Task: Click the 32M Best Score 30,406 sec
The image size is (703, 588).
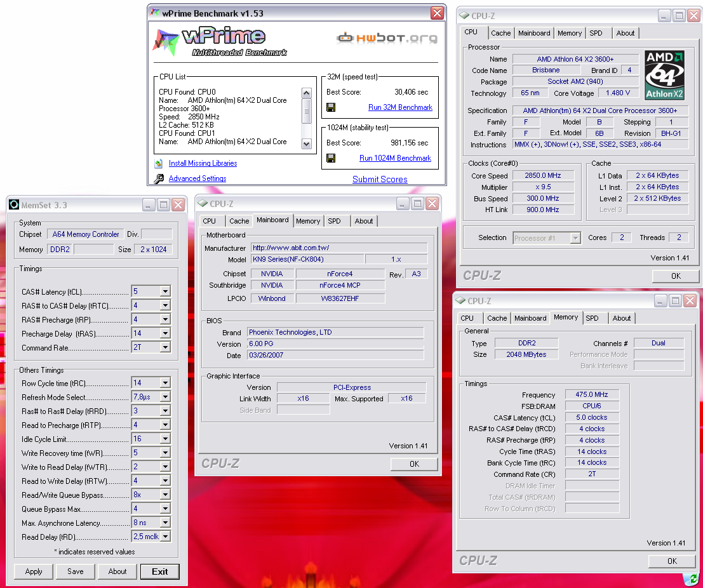Action: point(411,92)
